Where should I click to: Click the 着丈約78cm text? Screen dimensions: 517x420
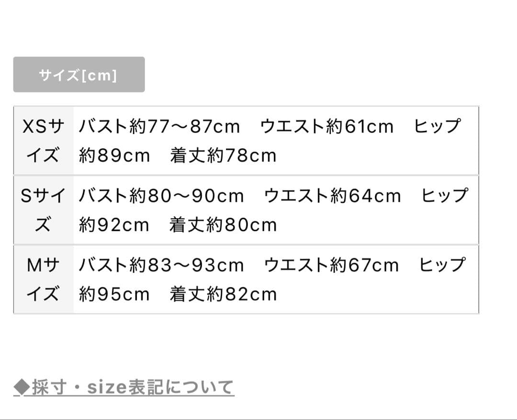pyautogui.click(x=223, y=156)
